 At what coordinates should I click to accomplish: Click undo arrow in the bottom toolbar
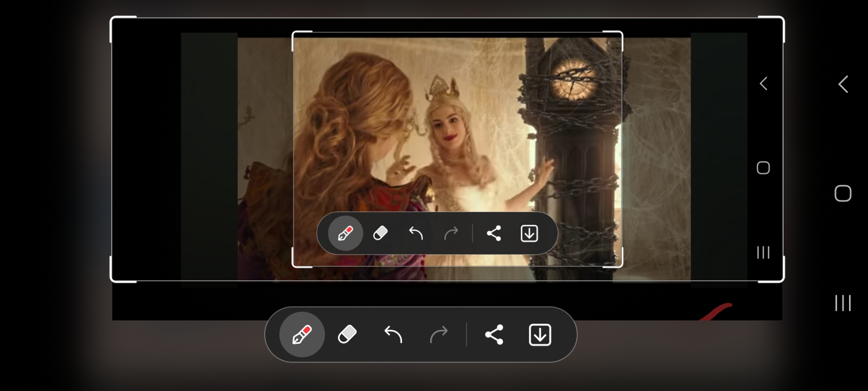point(393,335)
